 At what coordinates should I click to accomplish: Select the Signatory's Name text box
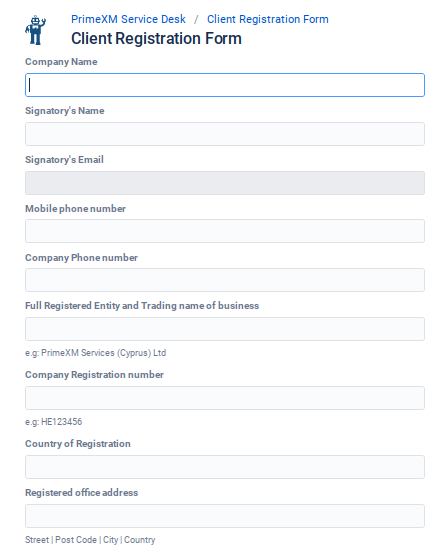coord(225,134)
